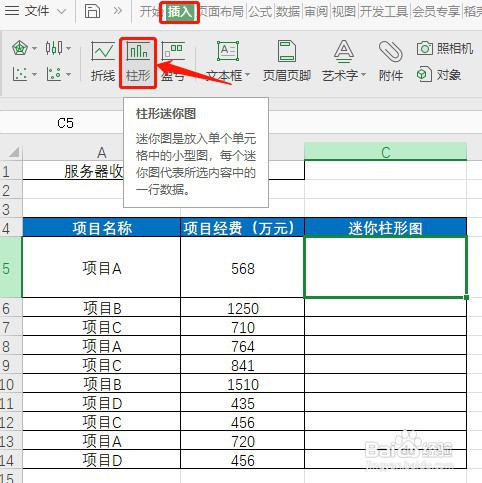Image resolution: width=482 pixels, height=483 pixels.
Task: Switch to the 页面布局 ribbon tab
Action: 222,12
